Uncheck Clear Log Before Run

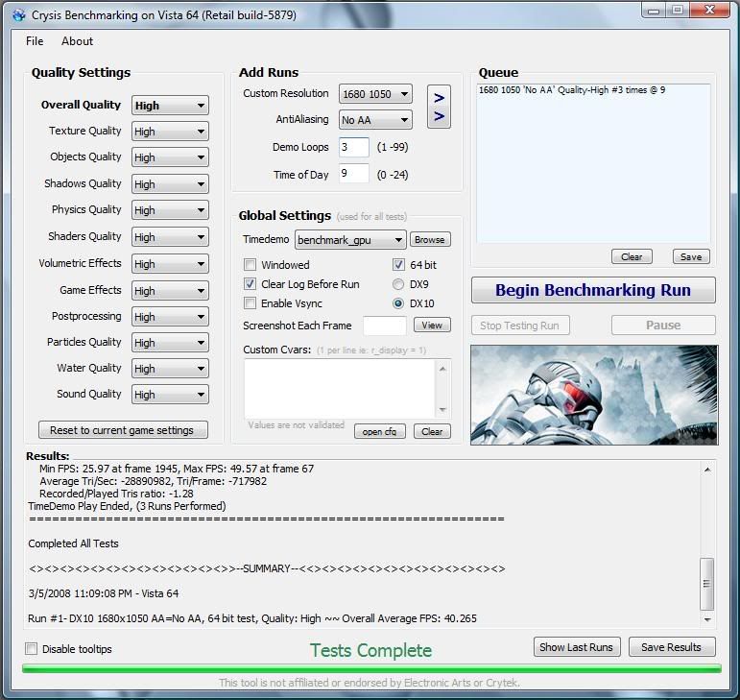(250, 283)
